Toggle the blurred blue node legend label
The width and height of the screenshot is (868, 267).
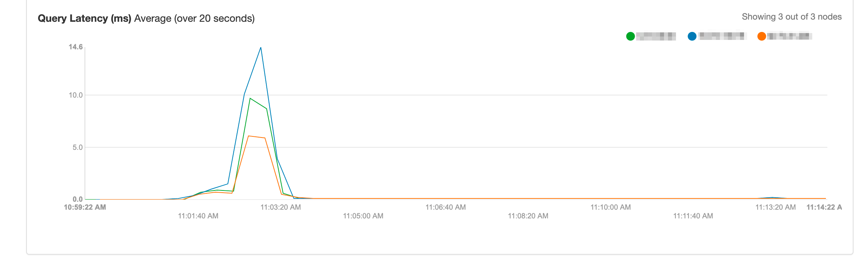click(x=722, y=36)
